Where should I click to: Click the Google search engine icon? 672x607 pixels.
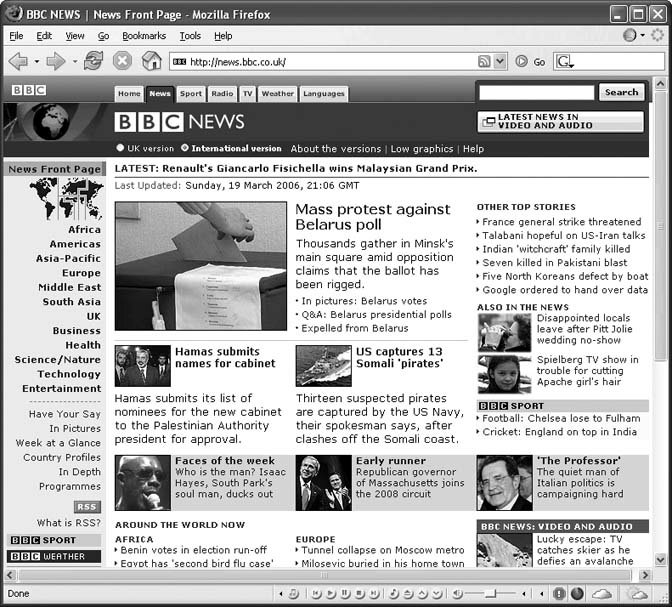click(x=564, y=62)
